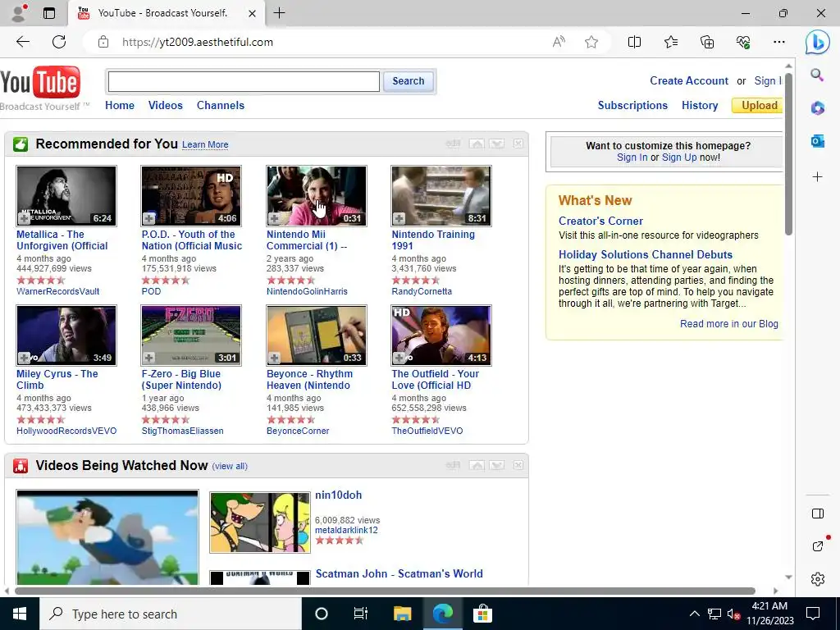This screenshot has width=840, height=630.
Task: Add this page to favorites star icon
Action: (x=591, y=42)
